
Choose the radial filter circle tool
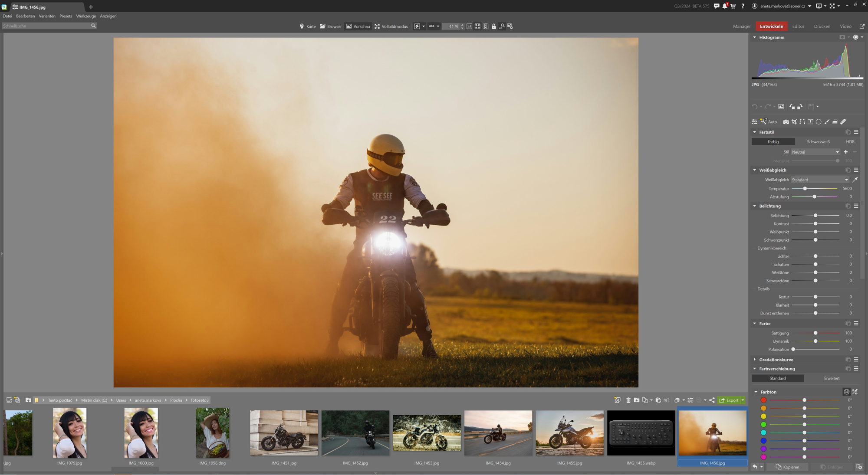tap(819, 122)
